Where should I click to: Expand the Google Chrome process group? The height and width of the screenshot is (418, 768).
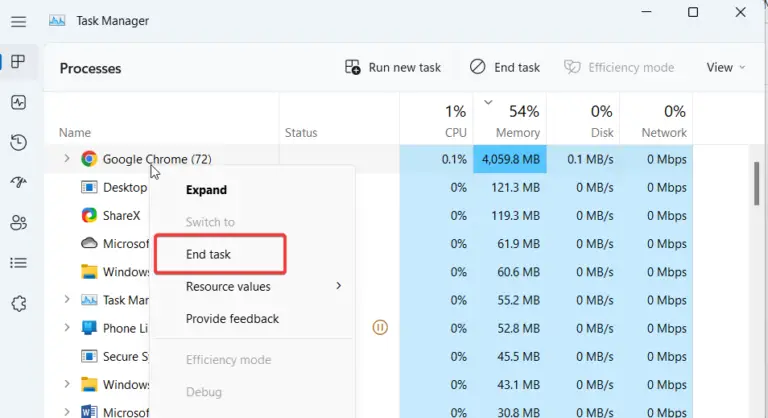tap(67, 159)
